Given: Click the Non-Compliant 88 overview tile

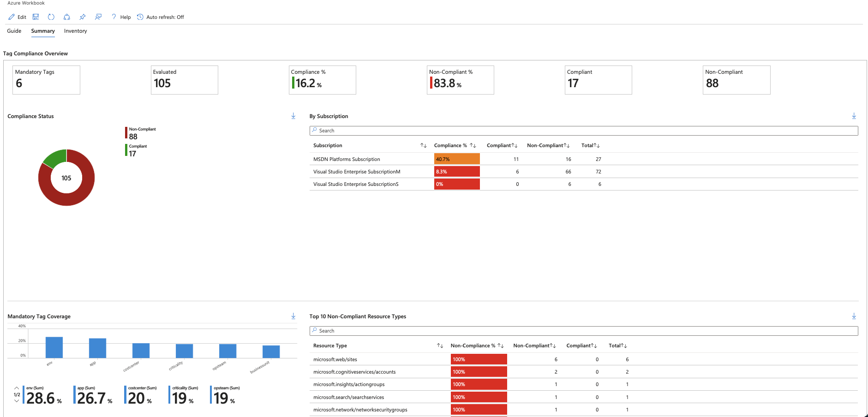Looking at the screenshot, I should pos(736,80).
